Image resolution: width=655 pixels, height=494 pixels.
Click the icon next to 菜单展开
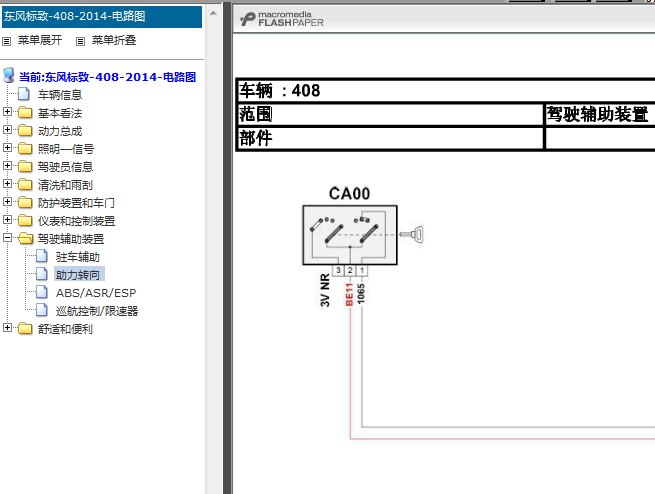pyautogui.click(x=6, y=41)
